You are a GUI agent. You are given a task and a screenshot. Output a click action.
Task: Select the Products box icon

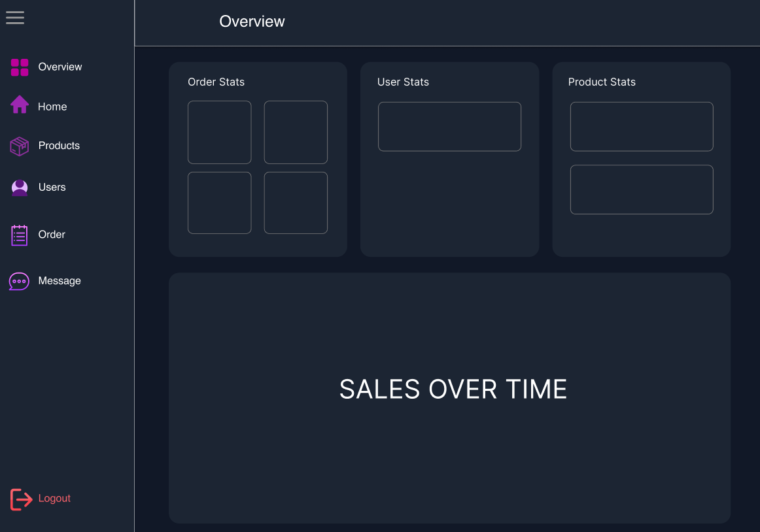click(x=20, y=146)
